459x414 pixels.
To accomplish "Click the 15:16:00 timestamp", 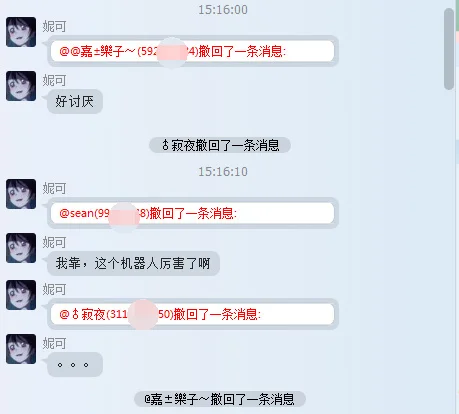I will (x=223, y=10).
